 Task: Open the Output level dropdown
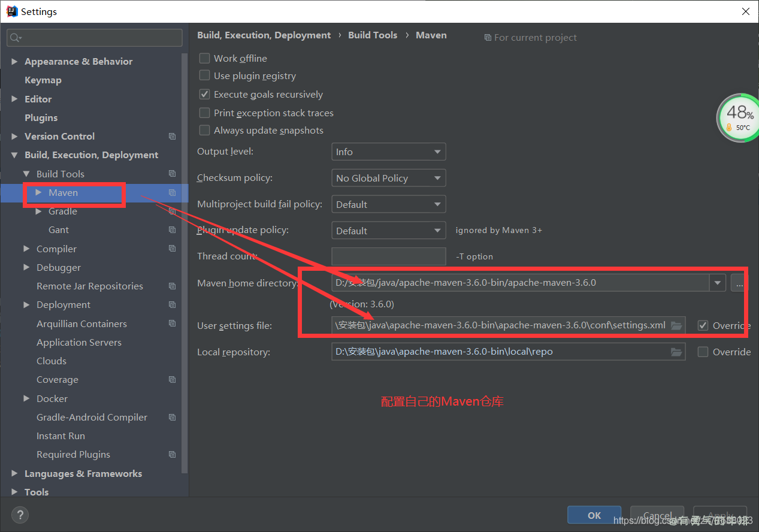pos(389,152)
